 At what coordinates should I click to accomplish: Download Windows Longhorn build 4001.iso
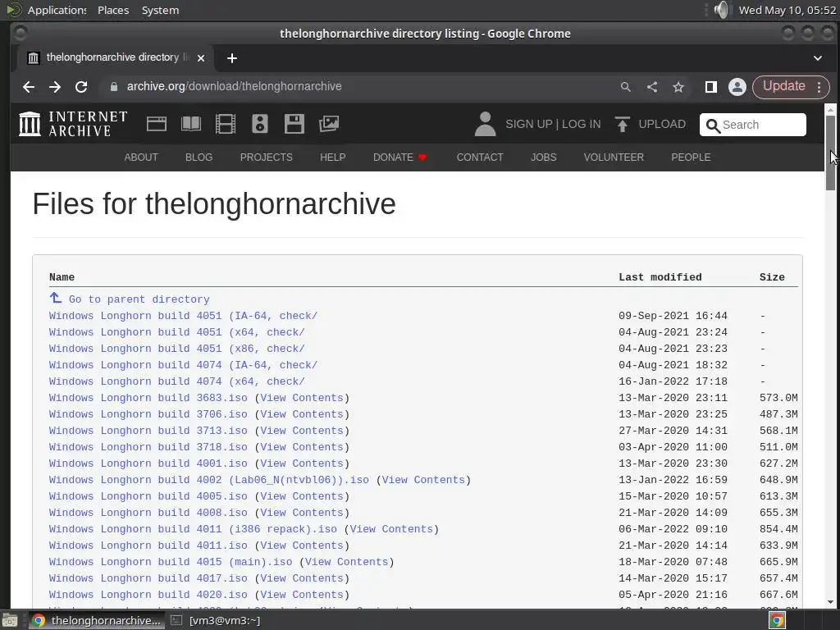pyautogui.click(x=148, y=463)
